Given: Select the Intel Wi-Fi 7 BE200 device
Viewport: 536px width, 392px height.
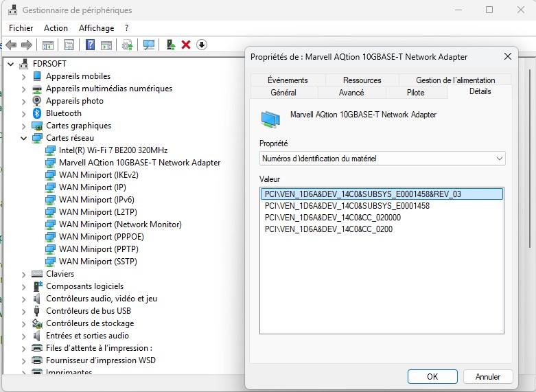Looking at the screenshot, I should pyautogui.click(x=113, y=150).
